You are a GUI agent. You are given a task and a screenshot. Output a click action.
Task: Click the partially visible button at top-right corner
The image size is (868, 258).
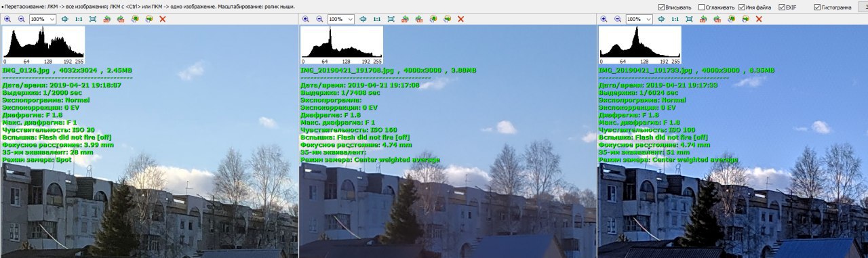tap(863, 7)
